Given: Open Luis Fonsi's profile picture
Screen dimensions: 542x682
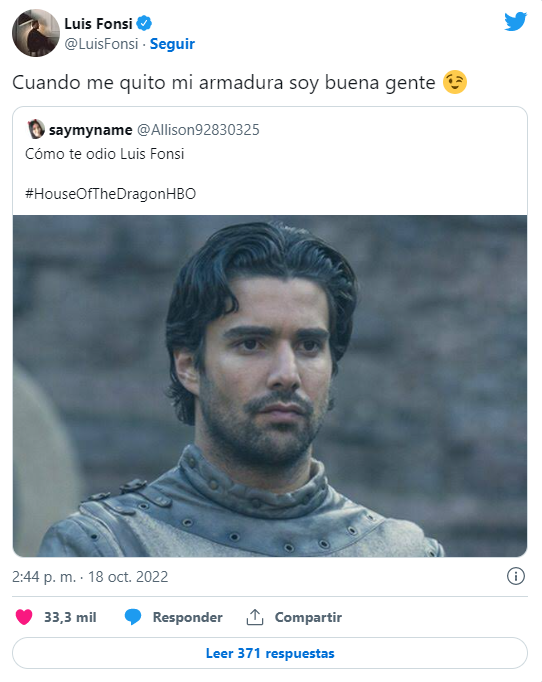Looking at the screenshot, I should click(36, 33).
